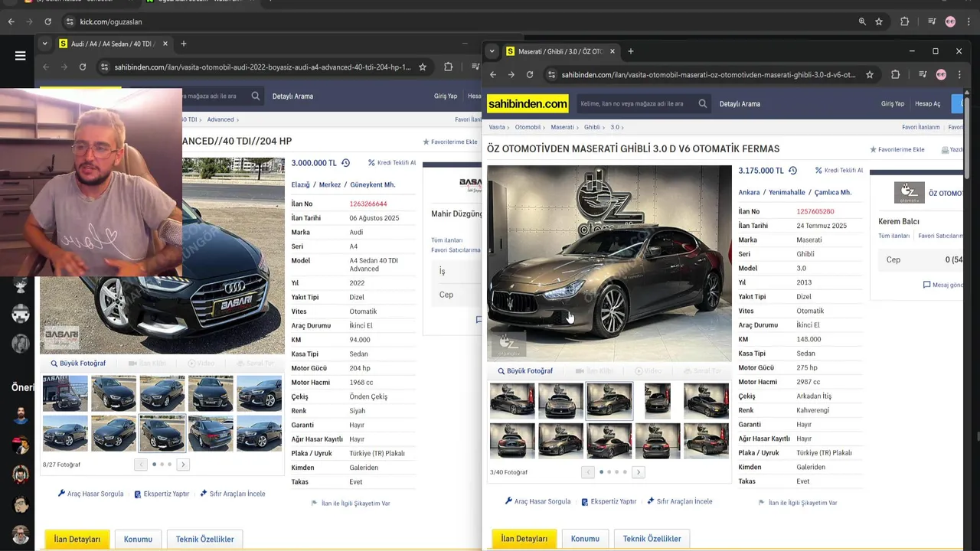Next photos arrow in Maserati gallery
980x551 pixels.
pos(639,472)
